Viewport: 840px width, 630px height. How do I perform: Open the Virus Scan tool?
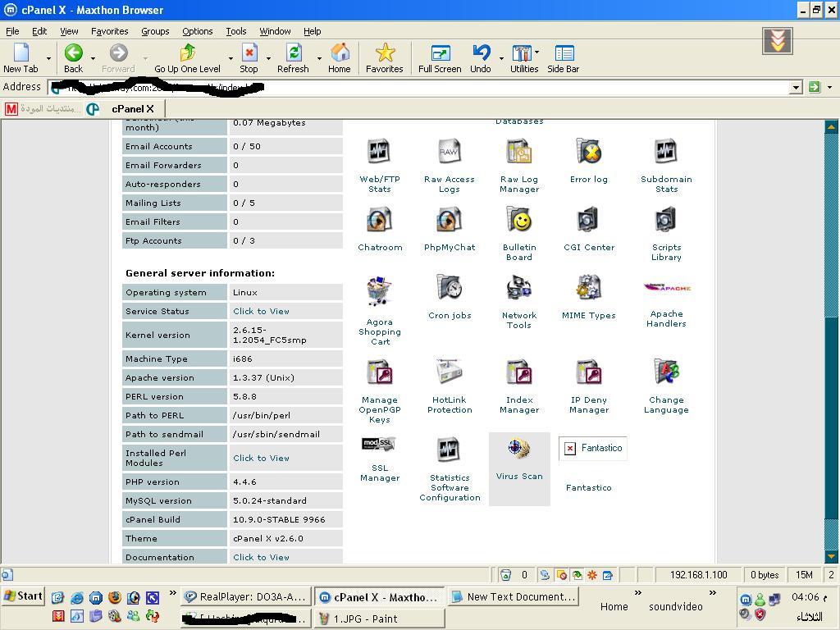(518, 450)
